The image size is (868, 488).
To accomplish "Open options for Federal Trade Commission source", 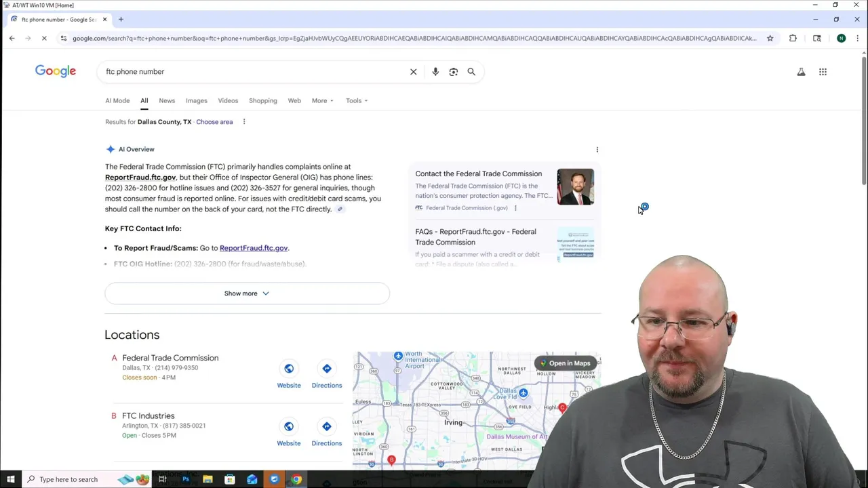I will pos(515,208).
